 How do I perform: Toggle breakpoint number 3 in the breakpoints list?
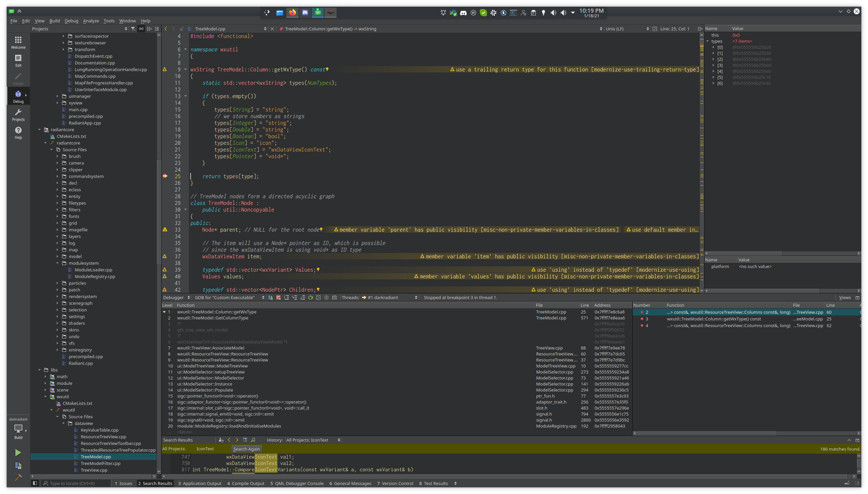[x=642, y=319]
